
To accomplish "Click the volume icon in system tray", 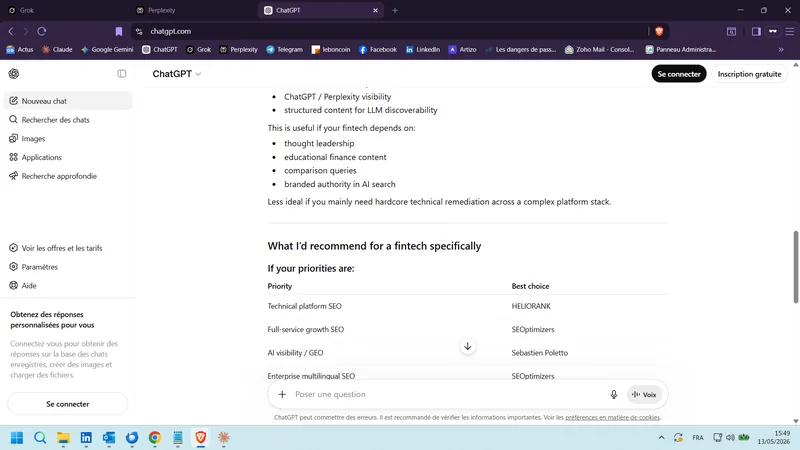I will click(730, 438).
